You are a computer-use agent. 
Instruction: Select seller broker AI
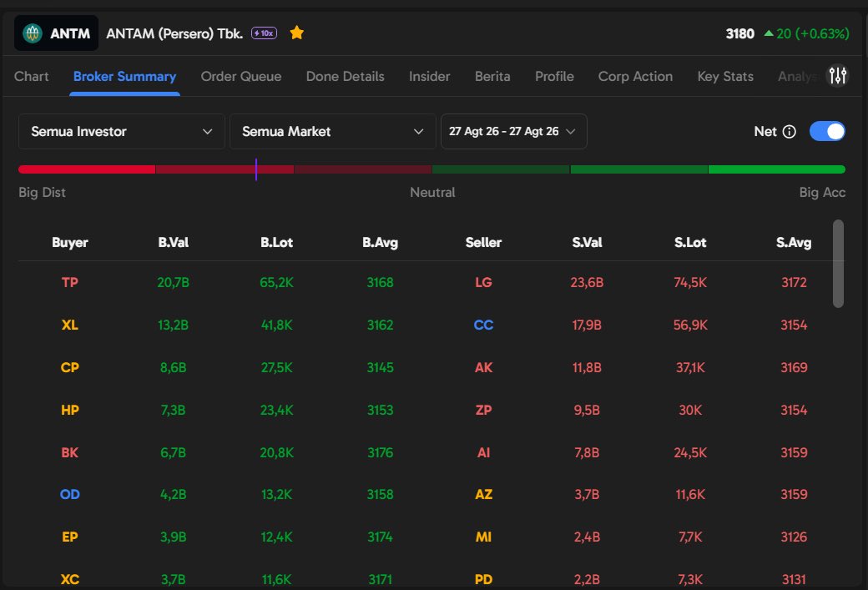click(x=483, y=453)
